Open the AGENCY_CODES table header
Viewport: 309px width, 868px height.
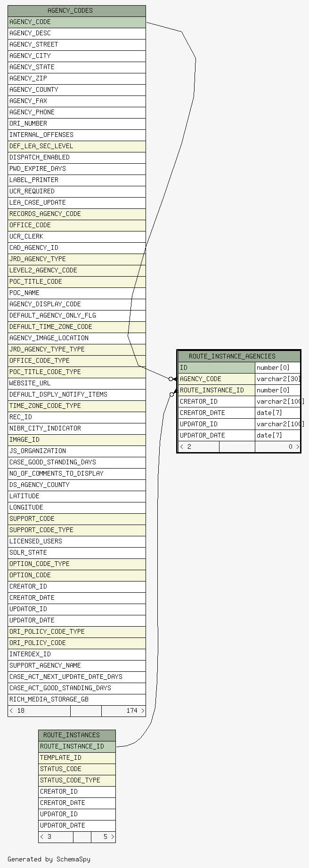77,10
